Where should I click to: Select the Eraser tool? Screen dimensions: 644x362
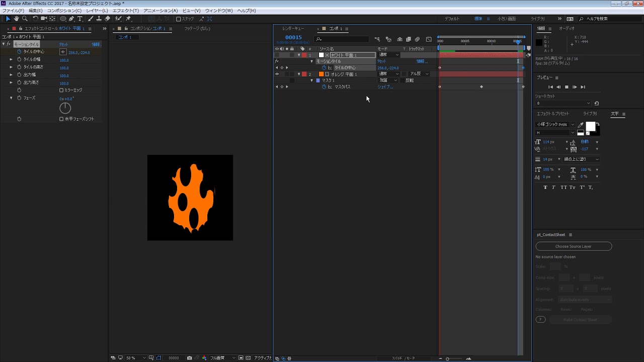click(108, 19)
